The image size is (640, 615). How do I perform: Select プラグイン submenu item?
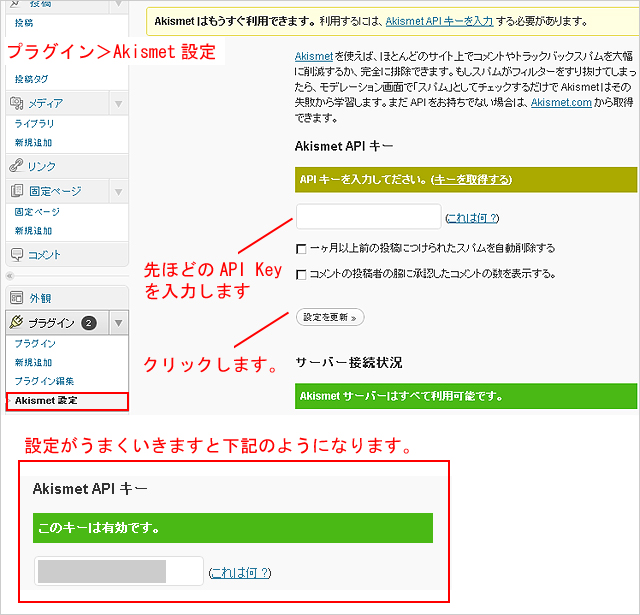pyautogui.click(x=35, y=344)
